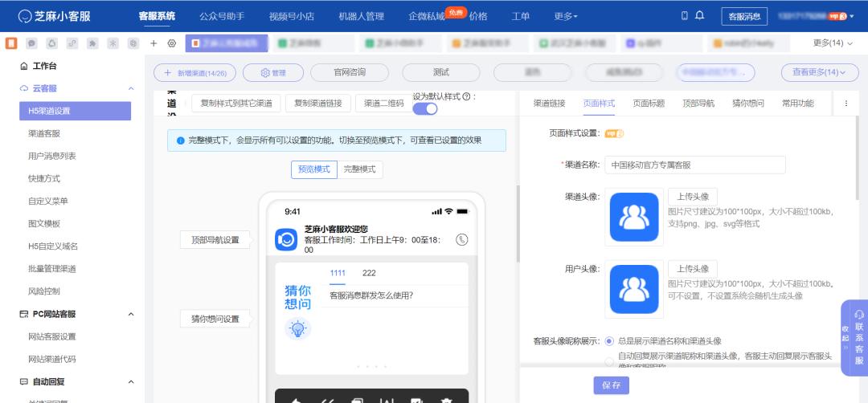This screenshot has width=868, height=403.
Task: Switch to the 常用功能 tab
Action: pos(798,104)
